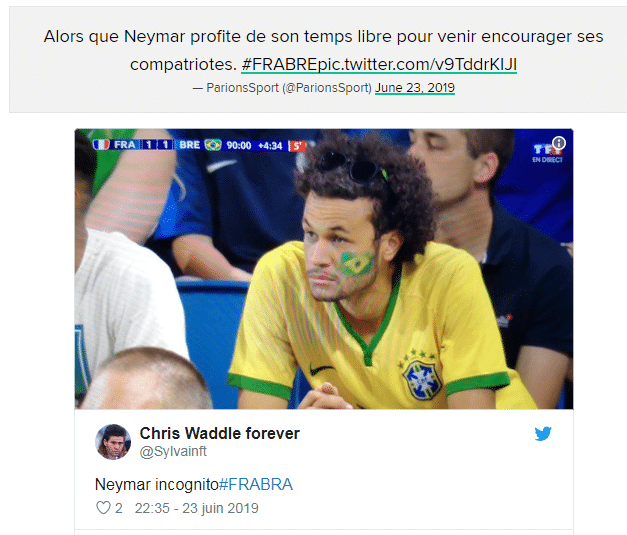Open the #FRABREpic.twitter.com/v9TddrKIJI link
Image resolution: width=627 pixels, height=535 pixels.
[379, 64]
